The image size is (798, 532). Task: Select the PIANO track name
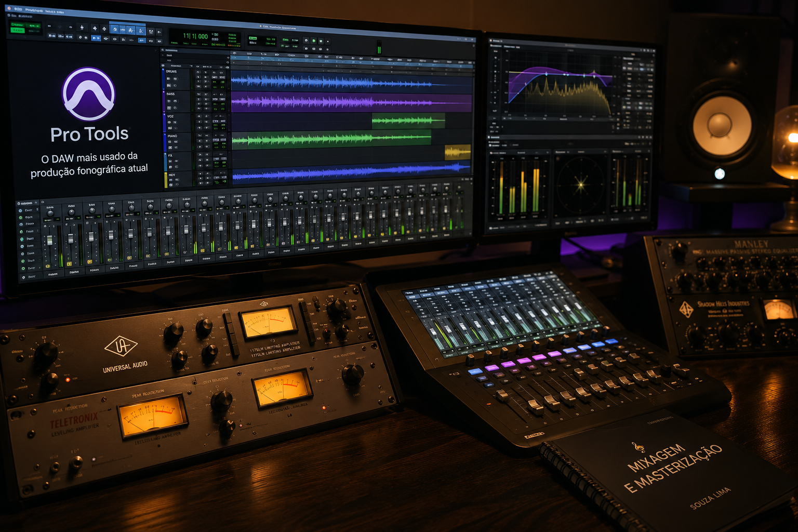[172, 136]
